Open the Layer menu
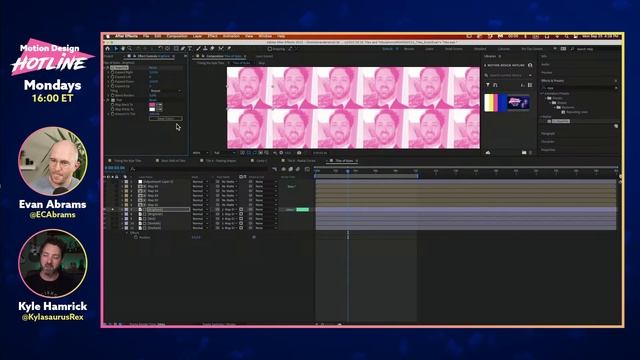This screenshot has height=360, width=640. tap(197, 36)
